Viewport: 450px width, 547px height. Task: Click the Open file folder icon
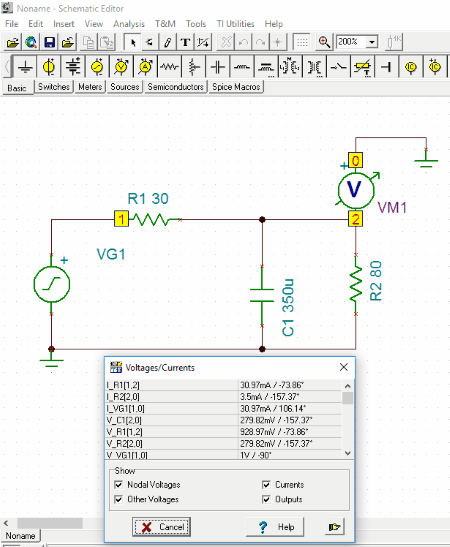[x=13, y=43]
